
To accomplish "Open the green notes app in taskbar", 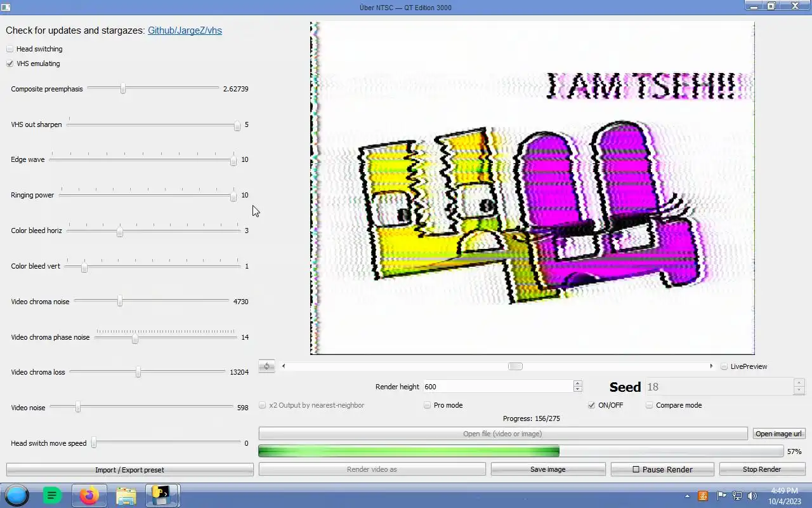I will pos(52,495).
